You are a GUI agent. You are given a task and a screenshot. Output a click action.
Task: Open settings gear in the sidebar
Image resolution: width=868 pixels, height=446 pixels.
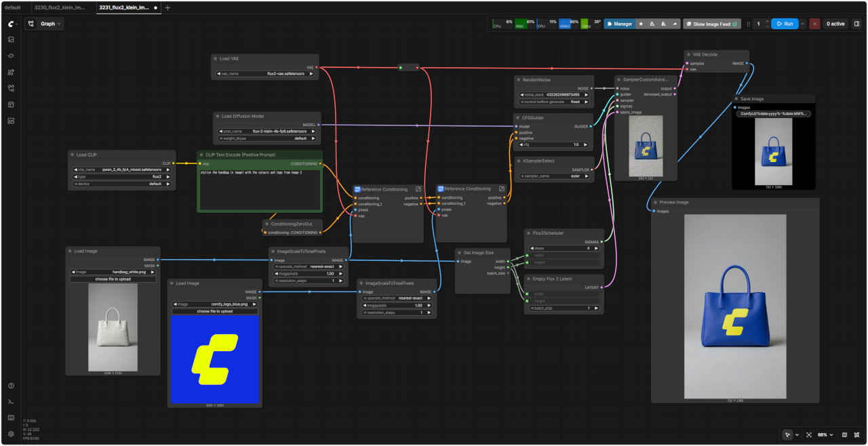(x=11, y=434)
